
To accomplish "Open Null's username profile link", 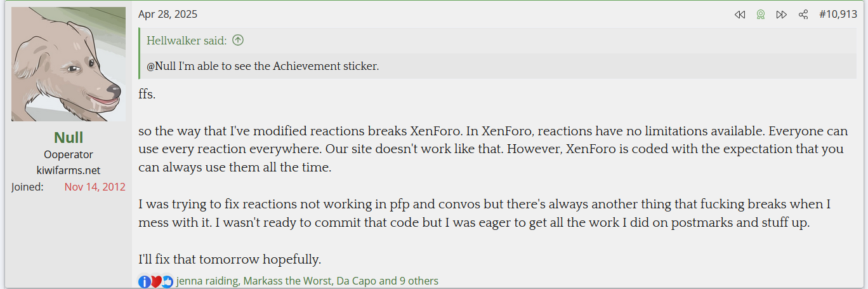I will [69, 138].
